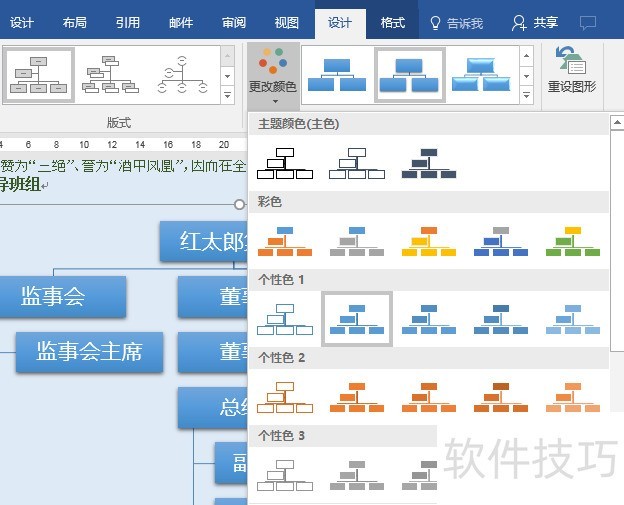Choose 个性色 1 outline-only blue scheme
The image size is (624, 505).
point(285,320)
